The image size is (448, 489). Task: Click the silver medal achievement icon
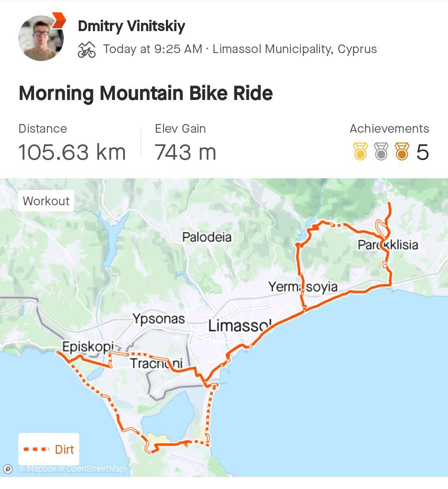click(381, 152)
